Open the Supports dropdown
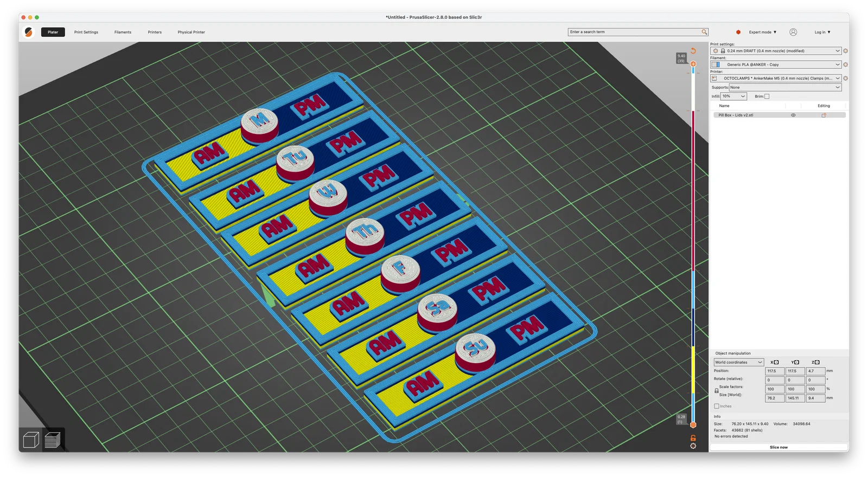Viewport: 868px width, 477px height. point(785,87)
